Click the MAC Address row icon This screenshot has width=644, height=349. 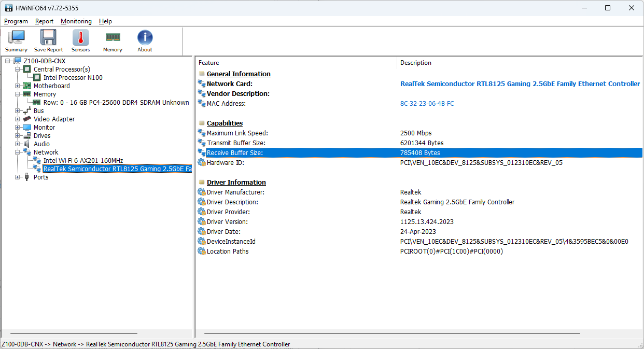(x=202, y=103)
